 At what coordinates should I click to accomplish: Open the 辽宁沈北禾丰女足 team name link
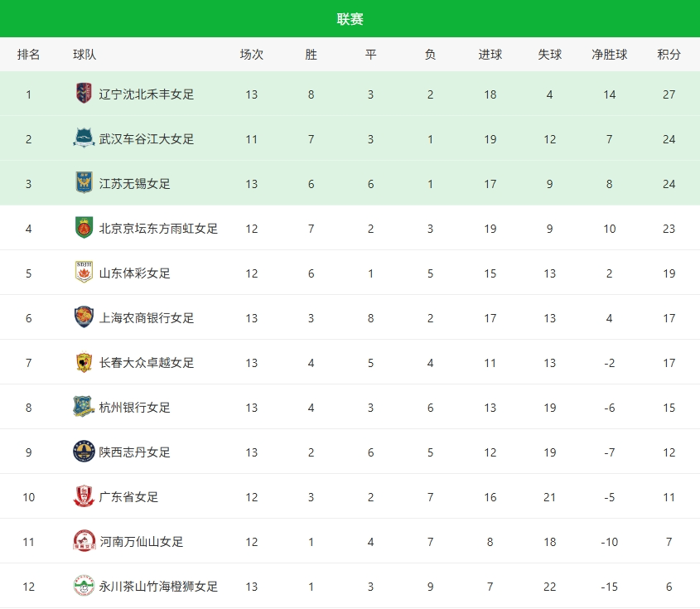147,94
